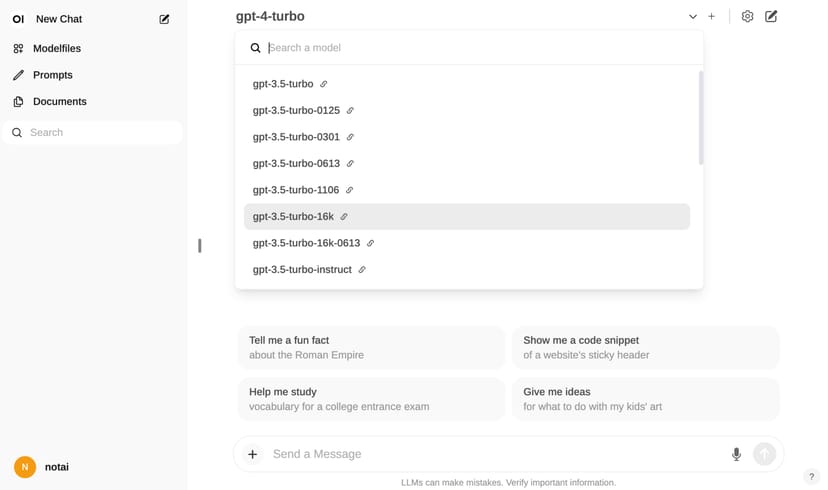Click the microphone voice input icon
Image resolution: width=828 pixels, height=490 pixels.
[736, 454]
